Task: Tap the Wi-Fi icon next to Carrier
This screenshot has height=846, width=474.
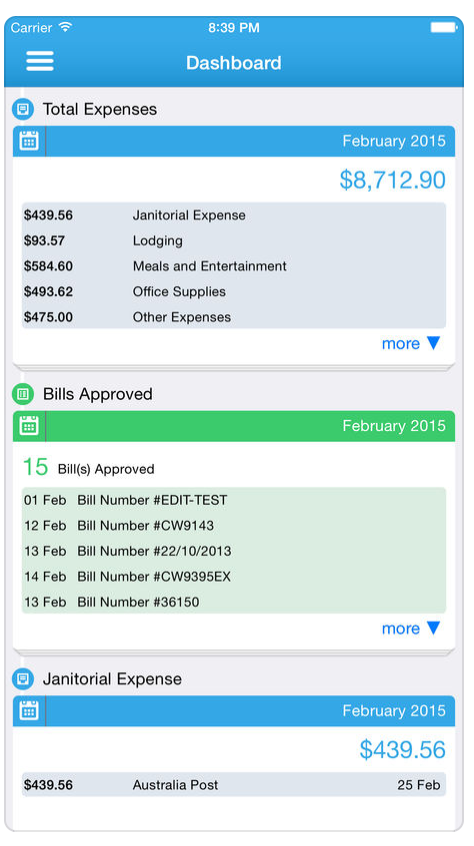Action: 65,27
